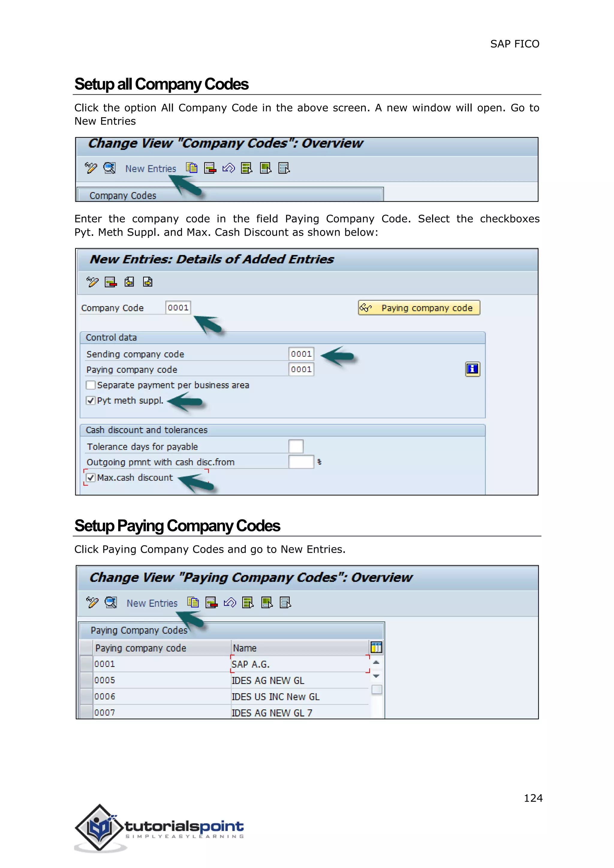This screenshot has width=614, height=868.
Task: Click Paying company code column header
Action: [162, 648]
